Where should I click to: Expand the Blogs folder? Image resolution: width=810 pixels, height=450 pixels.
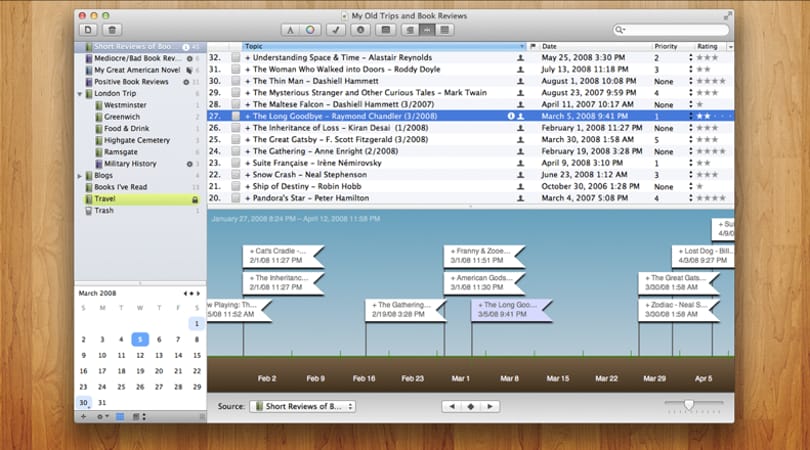point(80,176)
